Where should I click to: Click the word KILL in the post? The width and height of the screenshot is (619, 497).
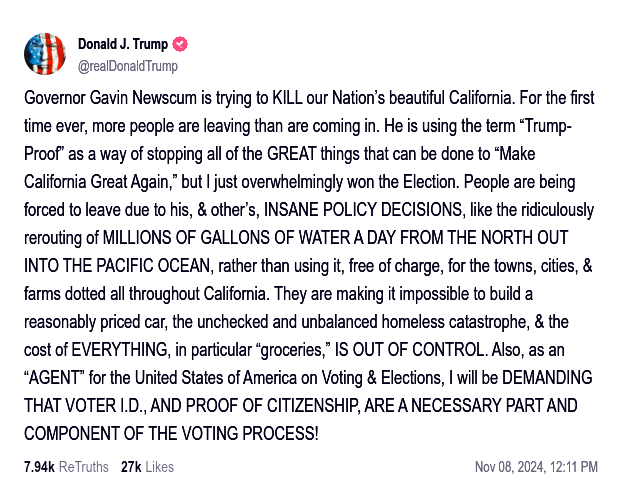click(287, 98)
